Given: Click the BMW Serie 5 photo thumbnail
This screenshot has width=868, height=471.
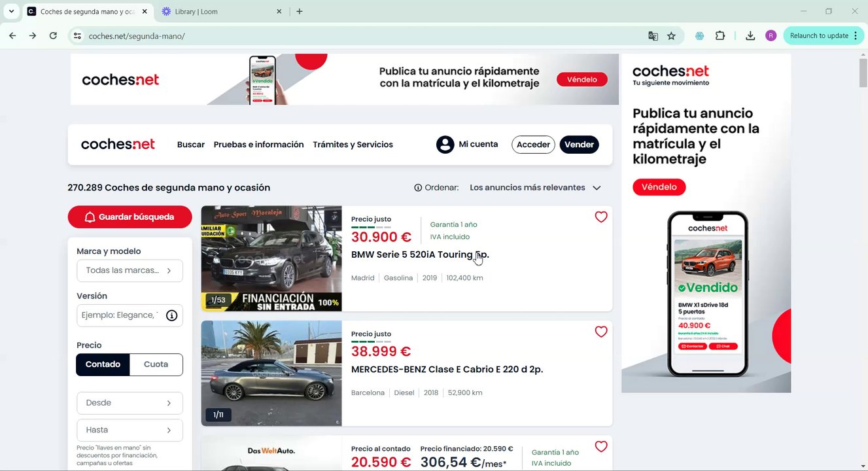Looking at the screenshot, I should point(271,258).
